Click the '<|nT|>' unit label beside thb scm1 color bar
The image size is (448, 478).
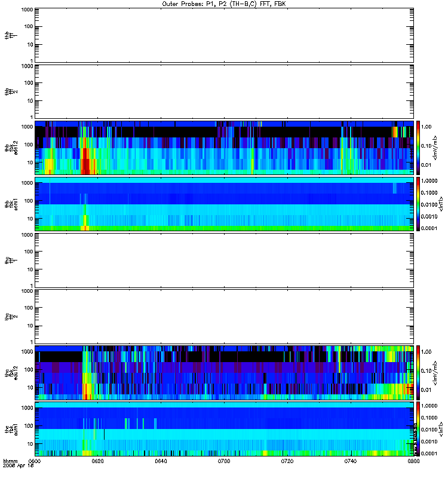click(x=440, y=204)
